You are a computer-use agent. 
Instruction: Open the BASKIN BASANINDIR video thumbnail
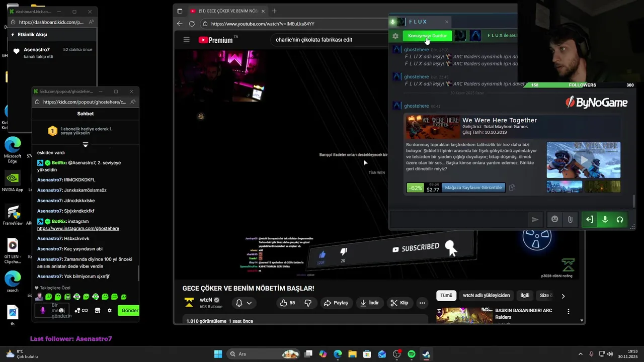[x=464, y=315]
